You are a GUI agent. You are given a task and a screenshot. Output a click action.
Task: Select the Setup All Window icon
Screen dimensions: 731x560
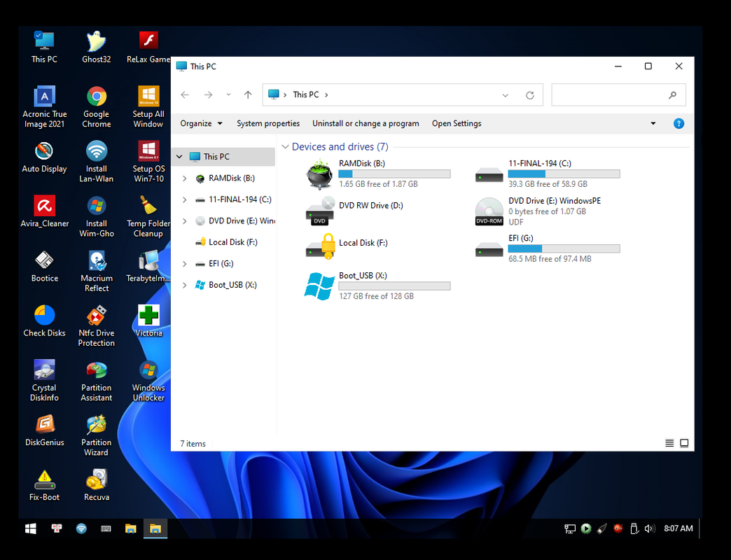(x=148, y=106)
